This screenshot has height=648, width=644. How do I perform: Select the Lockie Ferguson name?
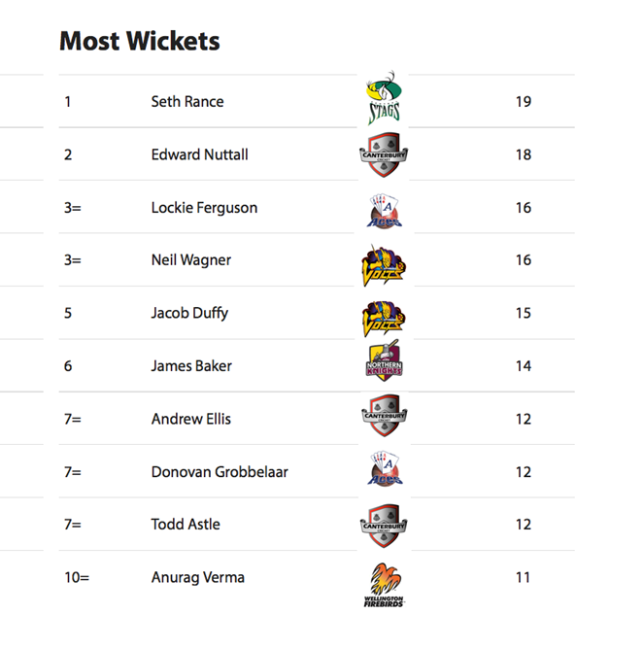(x=204, y=208)
